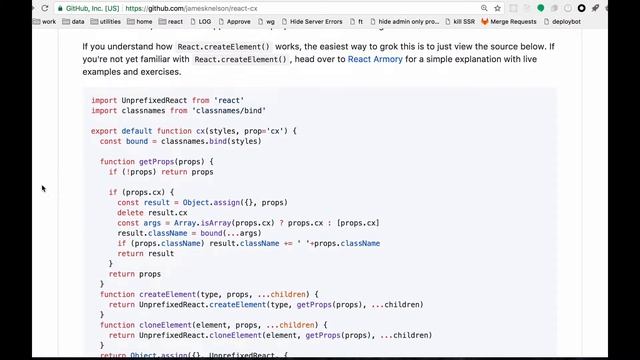The image size is (640, 360).
Task: Open the Approve bookmark
Action: pos(235,22)
